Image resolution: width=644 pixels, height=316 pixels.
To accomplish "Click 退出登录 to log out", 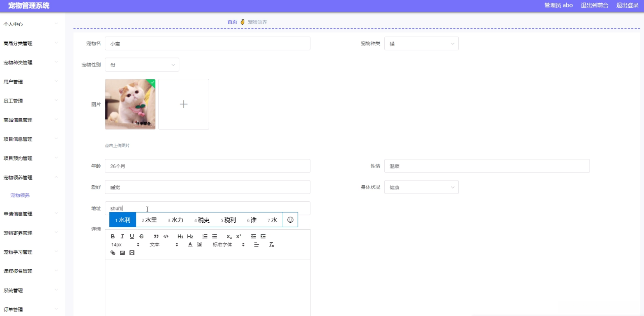I will [627, 5].
